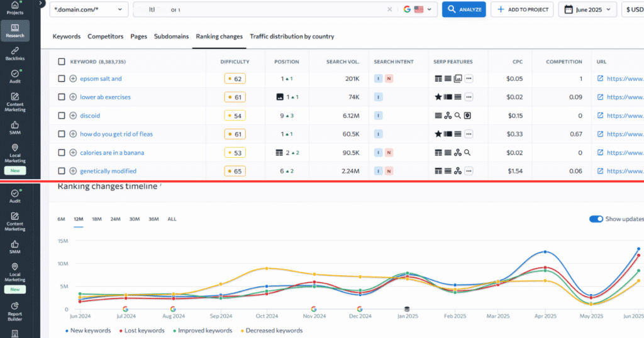Open Traffic distribution by country tab
The height and width of the screenshot is (338, 644).
(292, 36)
